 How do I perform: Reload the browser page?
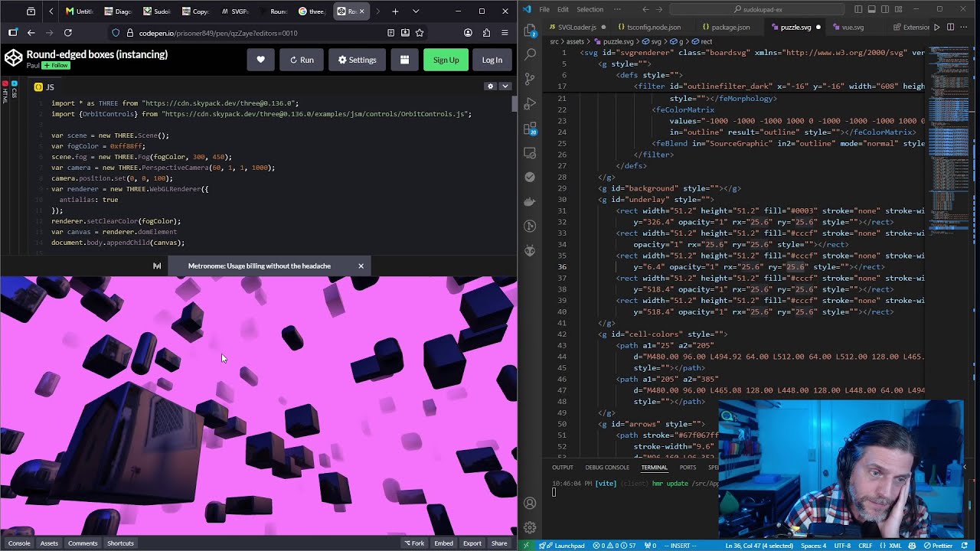(x=67, y=33)
